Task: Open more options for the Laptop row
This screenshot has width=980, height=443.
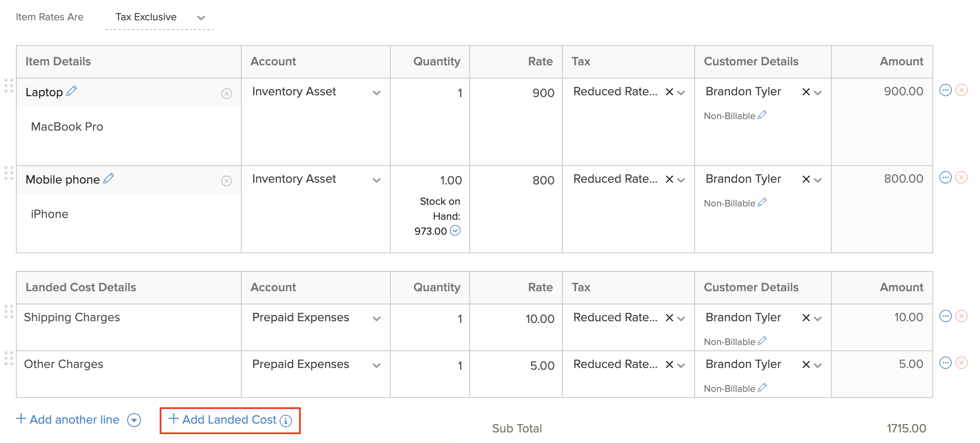Action: pyautogui.click(x=946, y=90)
